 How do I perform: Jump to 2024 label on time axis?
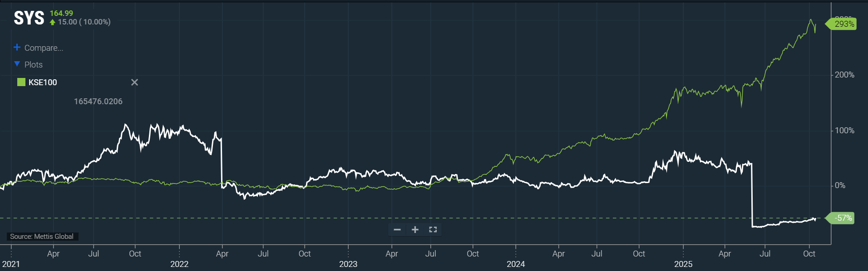pyautogui.click(x=516, y=264)
